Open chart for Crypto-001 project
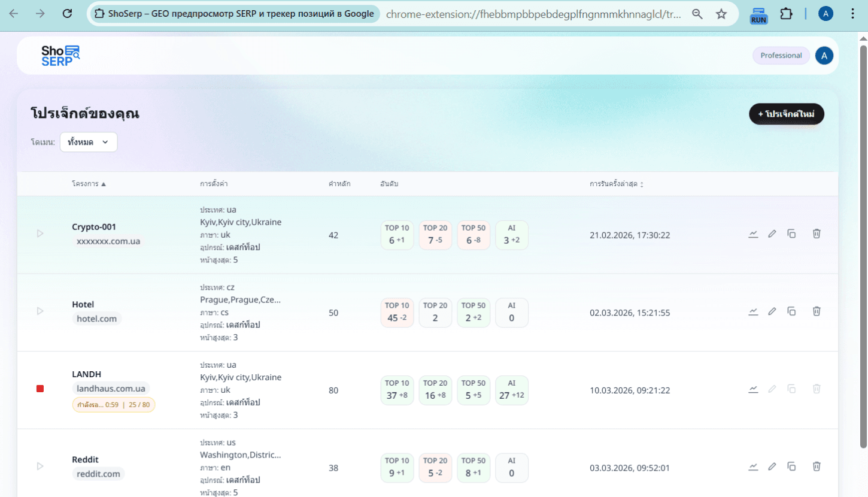 [753, 234]
